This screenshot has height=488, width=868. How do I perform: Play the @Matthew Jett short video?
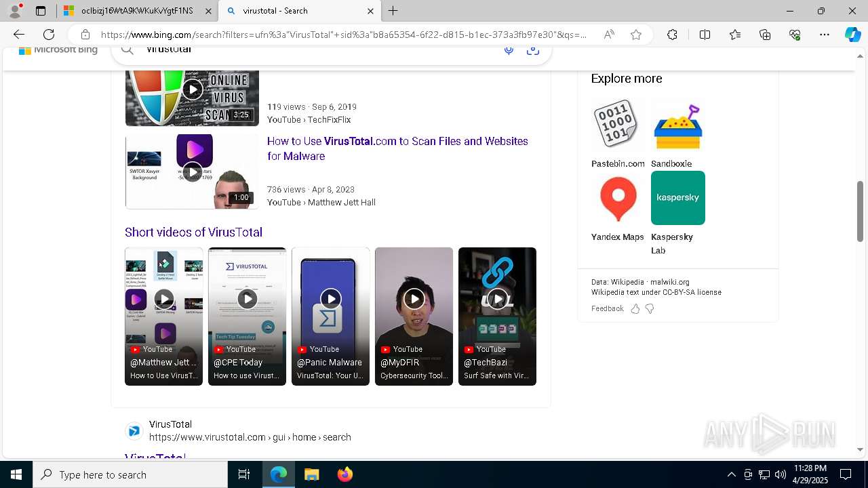point(163,317)
